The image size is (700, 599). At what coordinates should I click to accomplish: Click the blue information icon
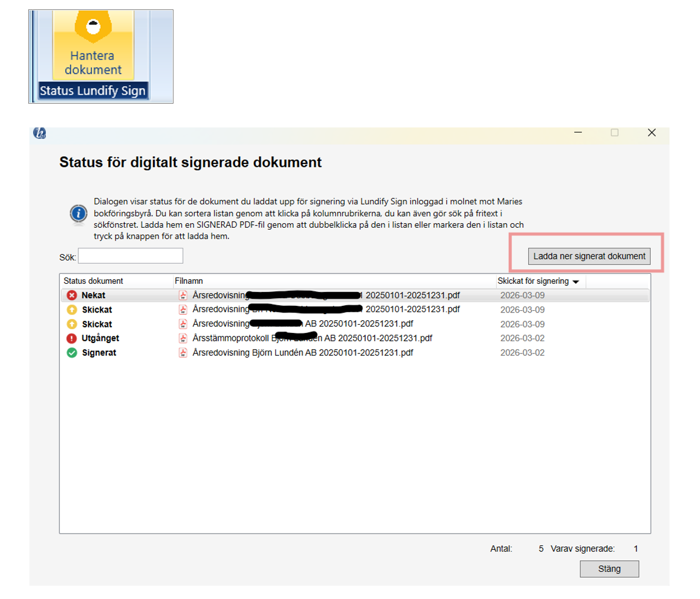coord(78,213)
